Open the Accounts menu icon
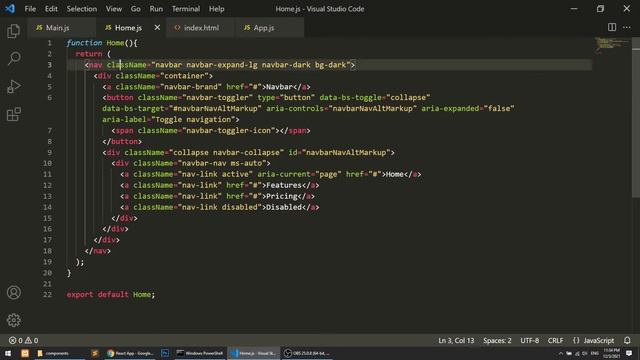 [x=13, y=292]
